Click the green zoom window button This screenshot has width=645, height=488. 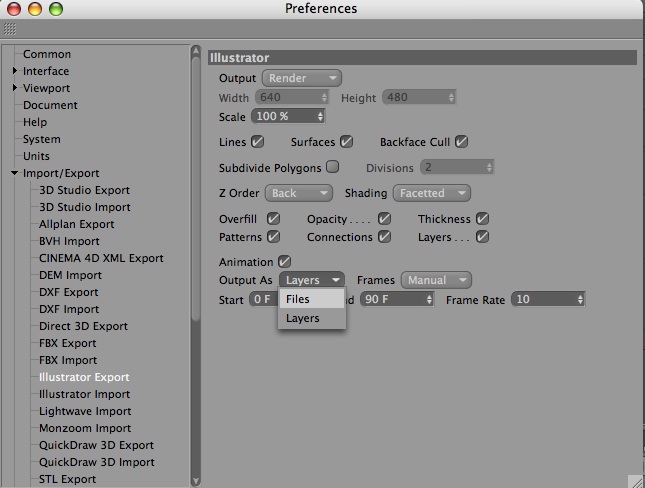click(x=56, y=9)
